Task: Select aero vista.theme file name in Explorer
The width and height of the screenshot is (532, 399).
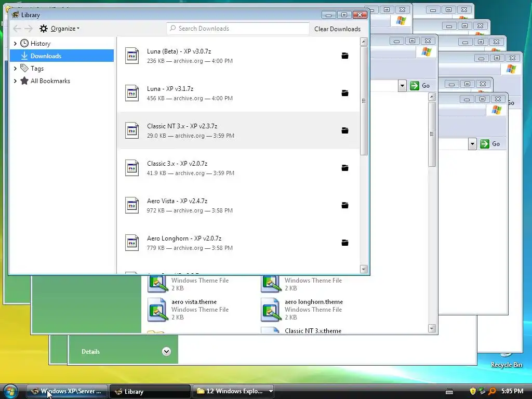Action: pos(194,302)
